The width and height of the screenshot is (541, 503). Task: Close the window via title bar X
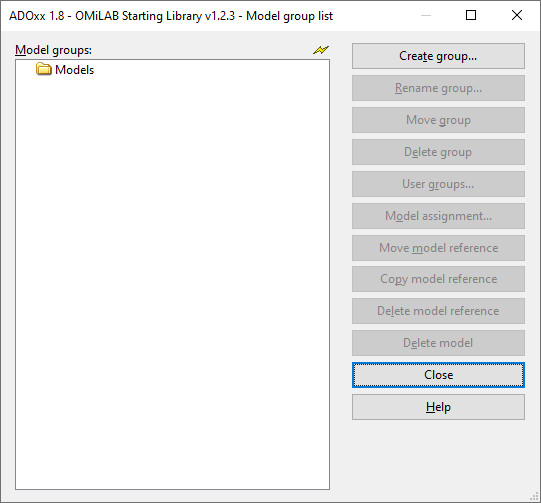(x=517, y=15)
